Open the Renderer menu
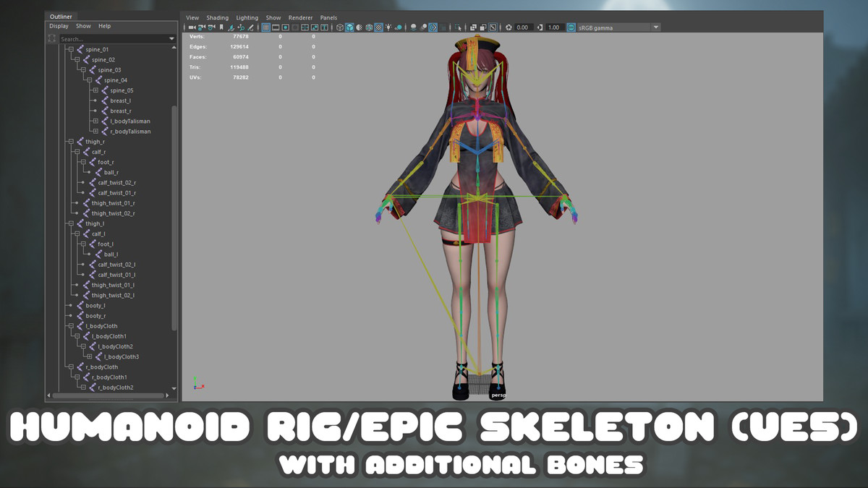 [x=300, y=17]
